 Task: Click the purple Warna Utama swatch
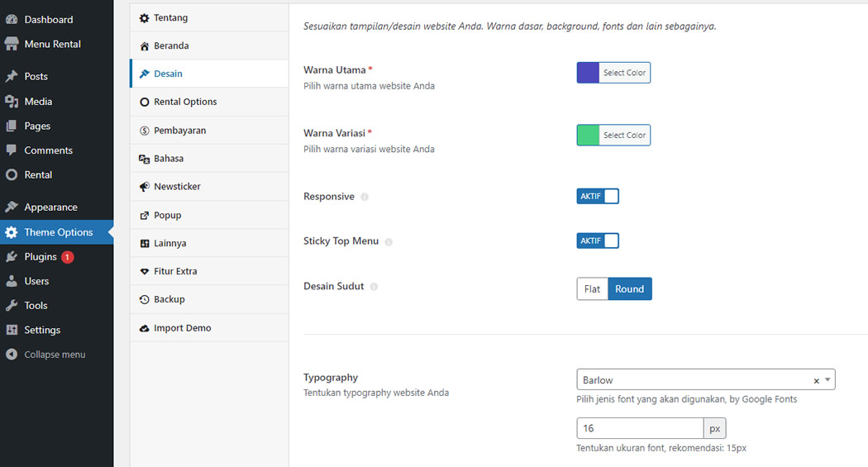[588, 73]
